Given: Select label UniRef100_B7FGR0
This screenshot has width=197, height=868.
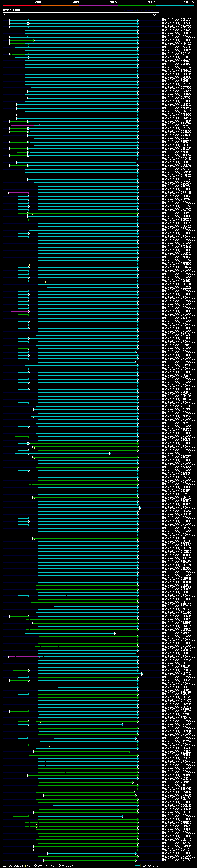Looking at the screenshot, I should pos(177,50).
